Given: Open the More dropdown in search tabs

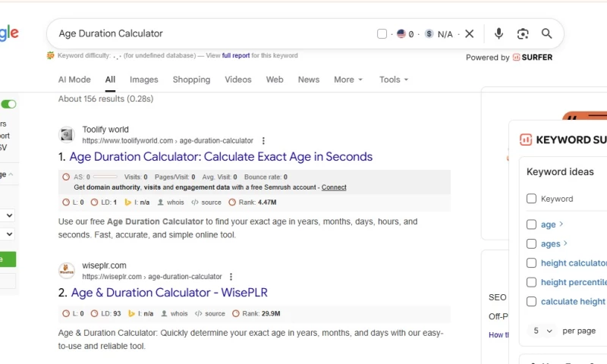Looking at the screenshot, I should [x=348, y=80].
